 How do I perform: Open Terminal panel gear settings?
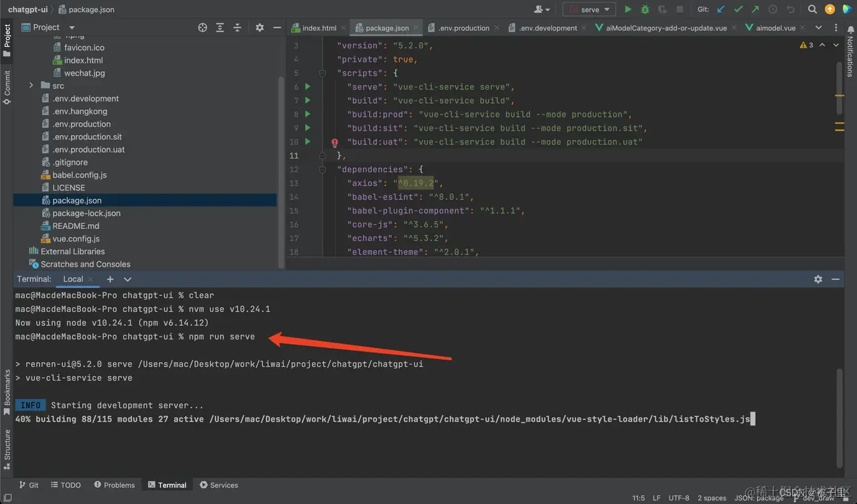pyautogui.click(x=818, y=279)
